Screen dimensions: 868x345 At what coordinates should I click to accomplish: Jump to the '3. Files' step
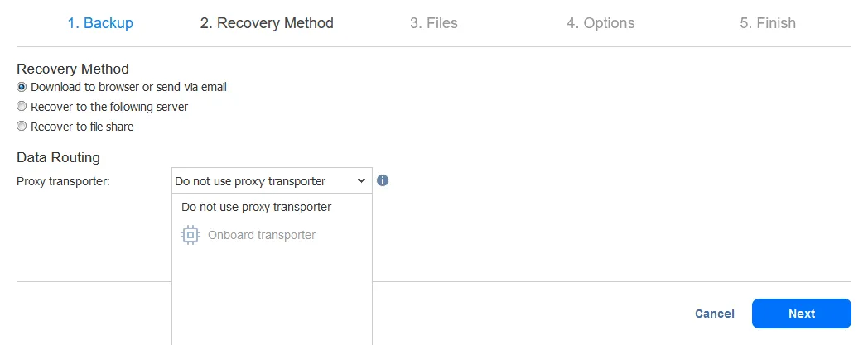[x=434, y=23]
